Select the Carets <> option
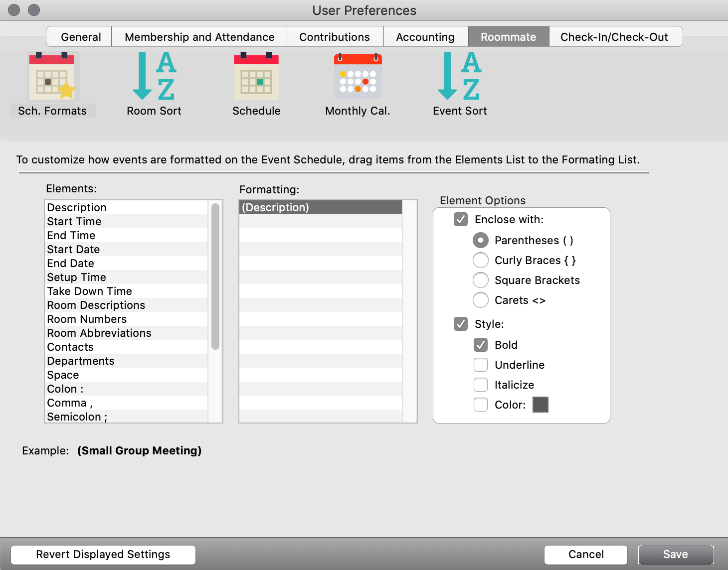This screenshot has height=570, width=728. pos(481,300)
